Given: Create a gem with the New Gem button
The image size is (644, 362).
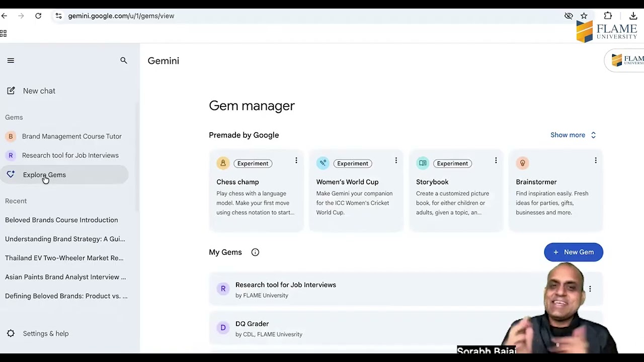Looking at the screenshot, I should pos(574,252).
